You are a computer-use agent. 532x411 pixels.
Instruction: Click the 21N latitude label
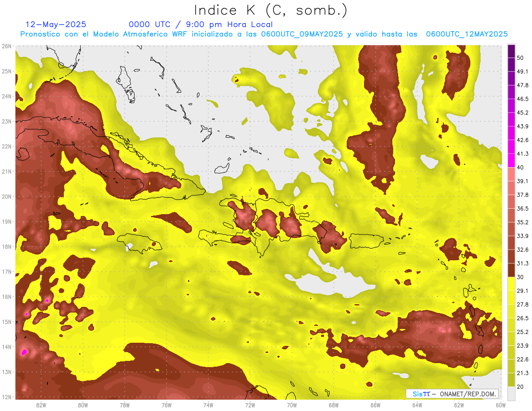(7, 171)
